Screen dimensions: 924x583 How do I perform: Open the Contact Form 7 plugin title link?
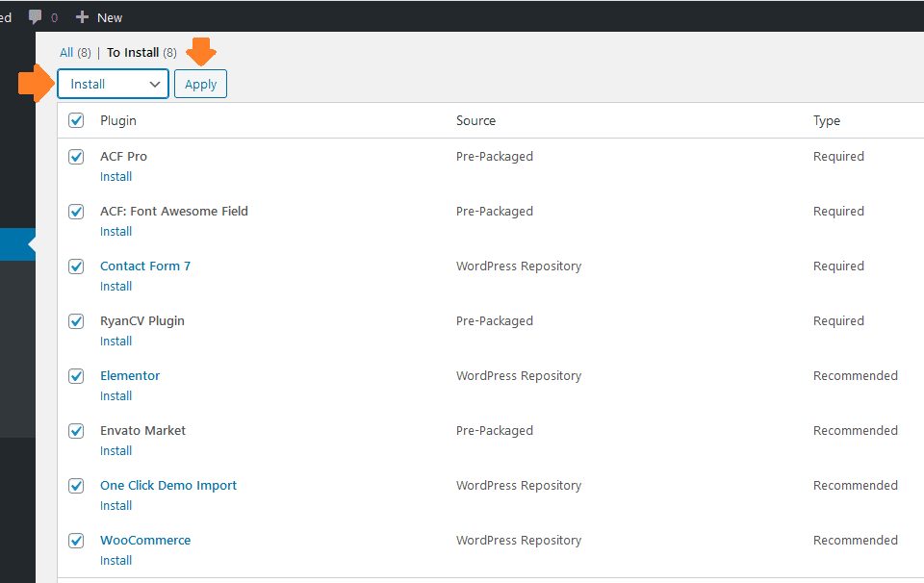145,266
